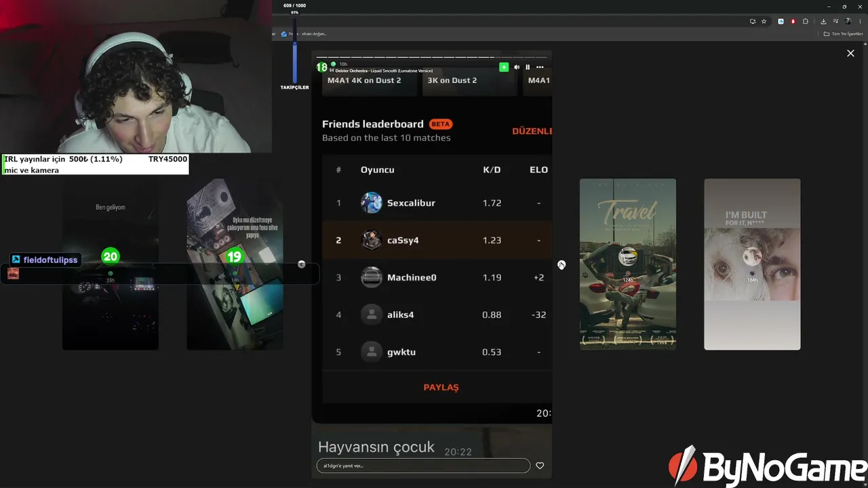Pause the playing story
Screen dimensions: 868x488
[528, 67]
